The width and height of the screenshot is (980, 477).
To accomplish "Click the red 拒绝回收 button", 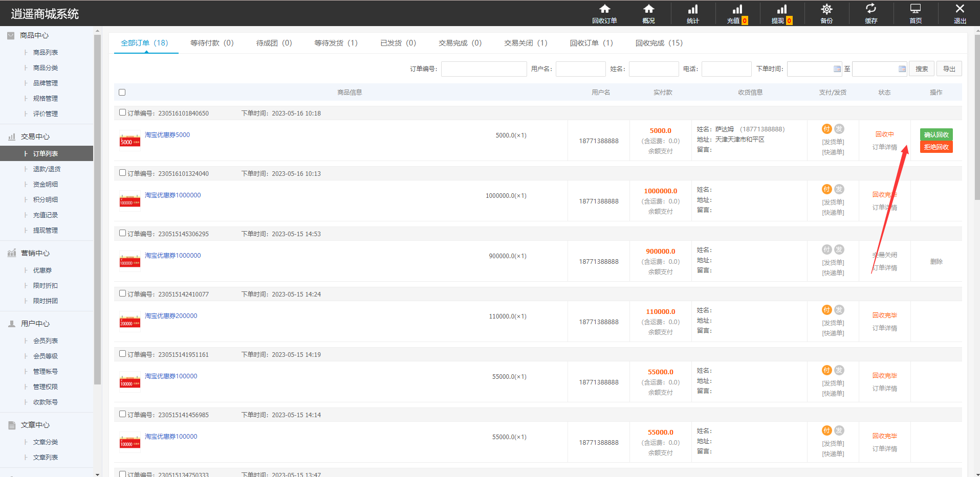I will (936, 147).
